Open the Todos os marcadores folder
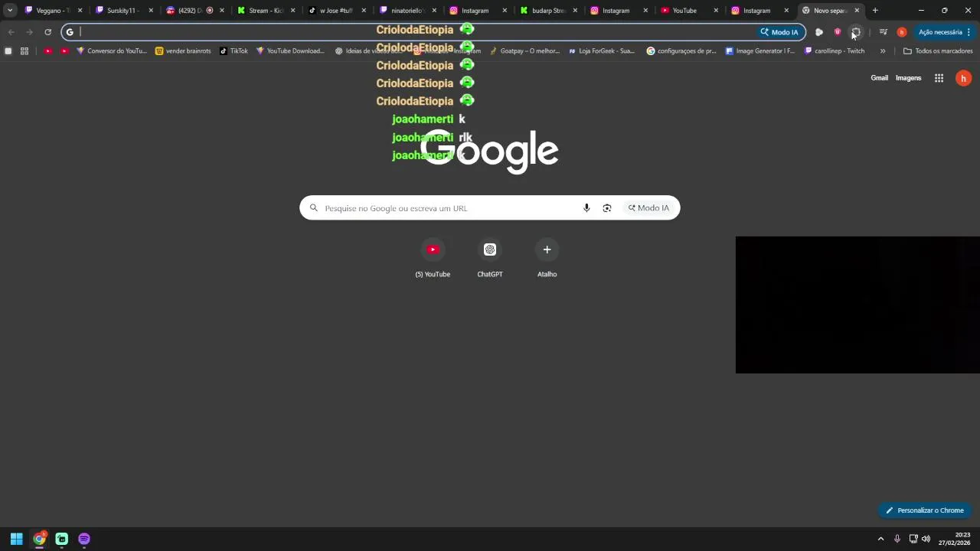Screen dimensions: 980x551 point(938,51)
